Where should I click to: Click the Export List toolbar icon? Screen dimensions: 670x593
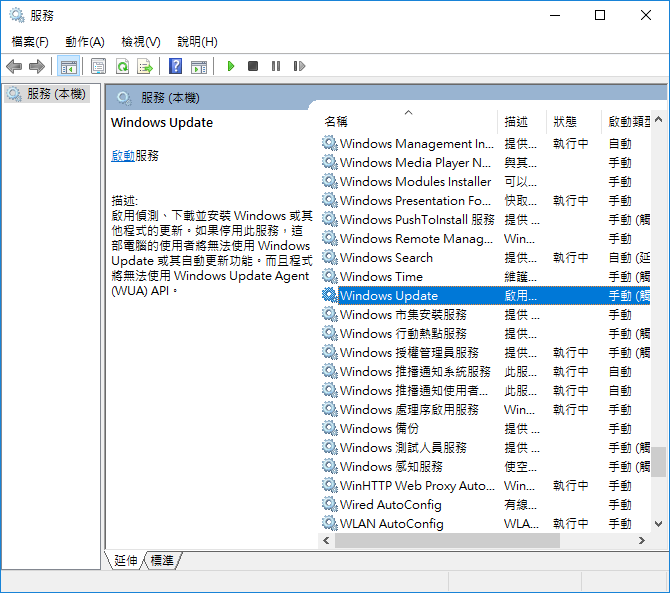(145, 66)
